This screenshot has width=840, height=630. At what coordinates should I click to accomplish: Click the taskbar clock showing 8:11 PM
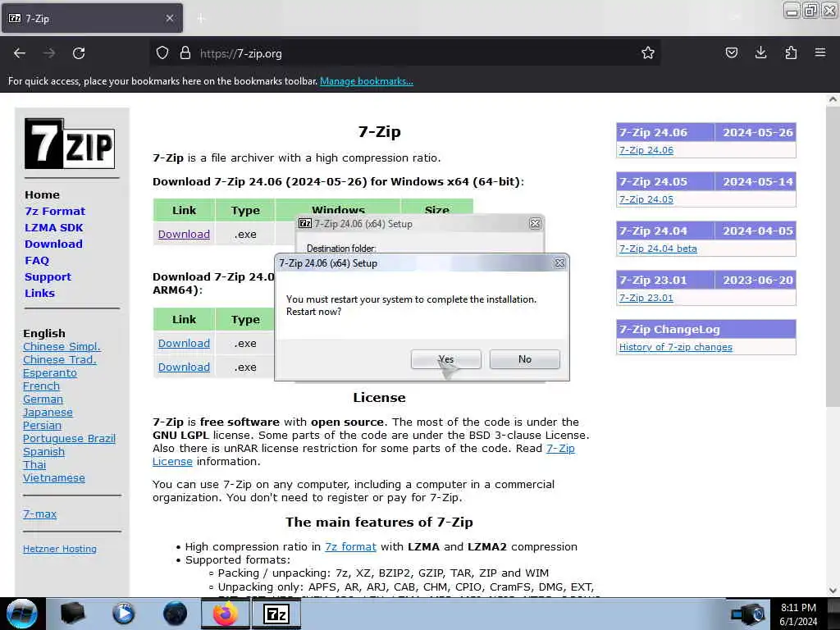point(798,614)
